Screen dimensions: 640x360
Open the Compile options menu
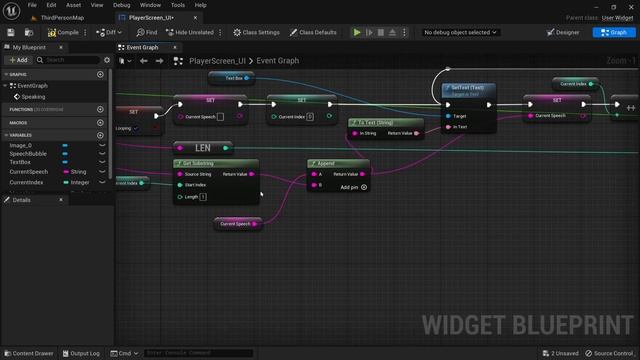pyautogui.click(x=85, y=32)
